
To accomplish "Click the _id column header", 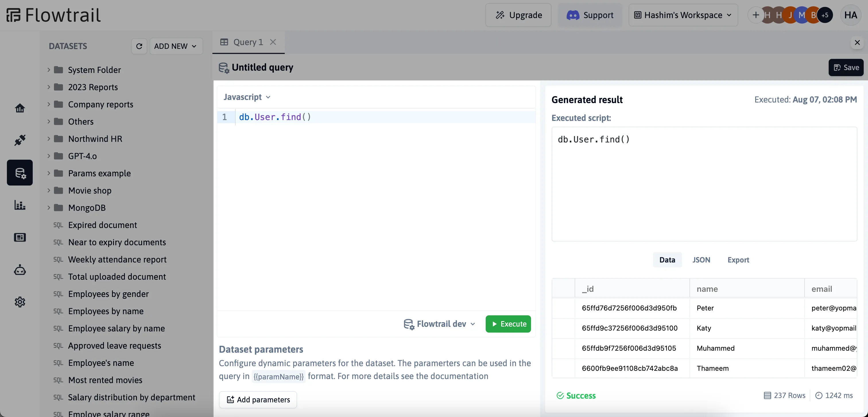I will (632, 289).
